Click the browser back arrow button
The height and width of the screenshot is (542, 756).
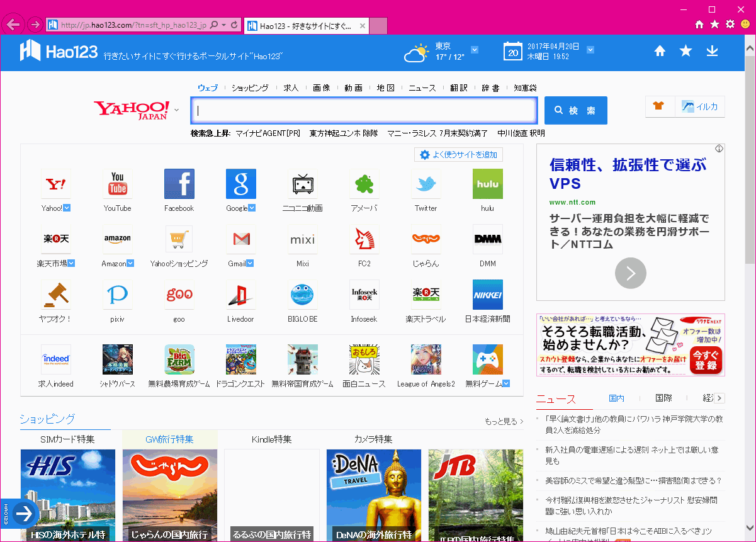pyautogui.click(x=13, y=25)
